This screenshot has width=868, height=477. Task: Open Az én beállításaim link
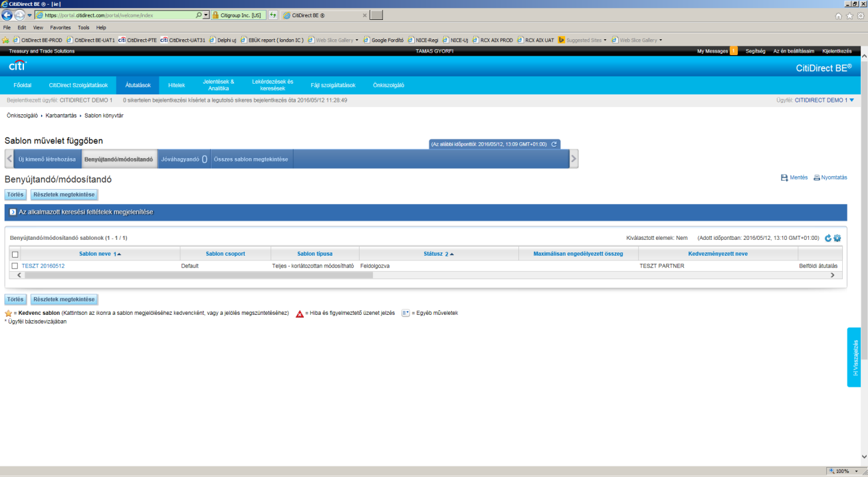coord(794,51)
